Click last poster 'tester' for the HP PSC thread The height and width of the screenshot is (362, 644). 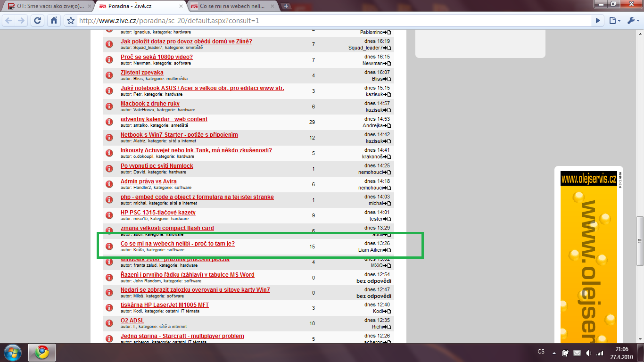376,219
